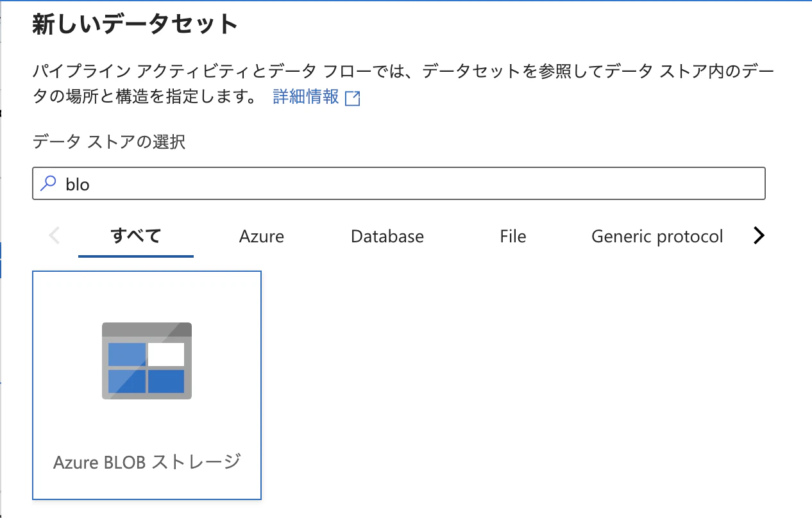
Task: Click the magnifier search icon
Action: point(49,184)
